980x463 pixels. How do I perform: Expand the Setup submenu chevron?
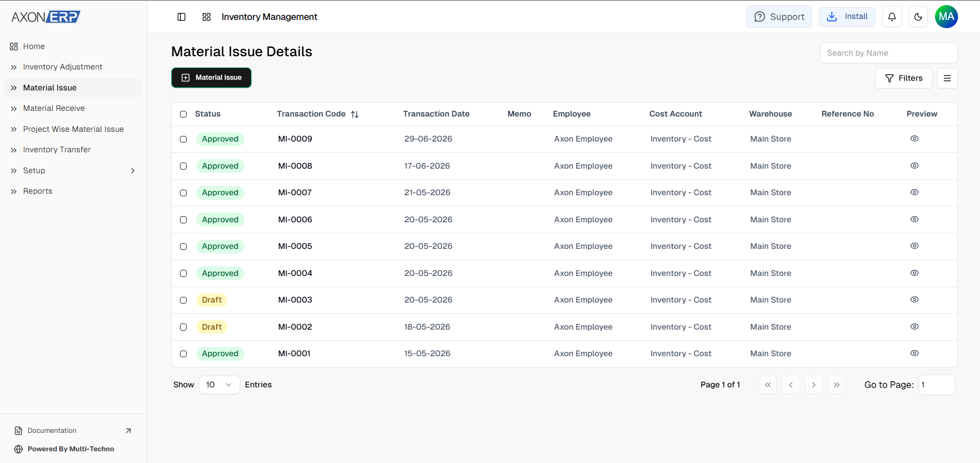tap(133, 171)
